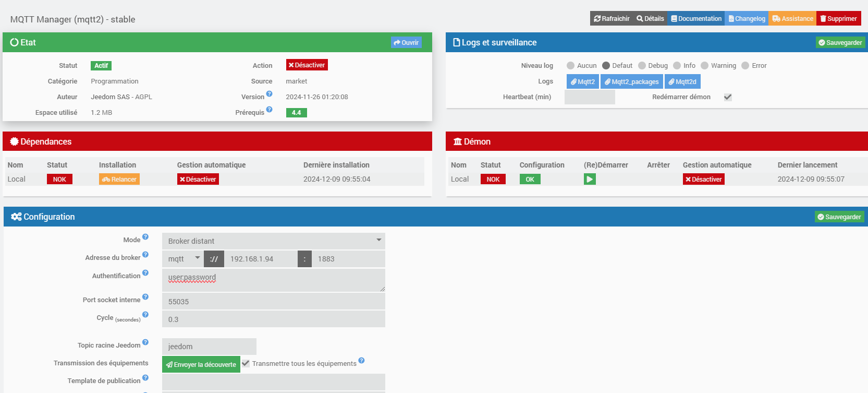The height and width of the screenshot is (393, 868).
Task: Click help icon next to Port socket interne
Action: tap(145, 297)
